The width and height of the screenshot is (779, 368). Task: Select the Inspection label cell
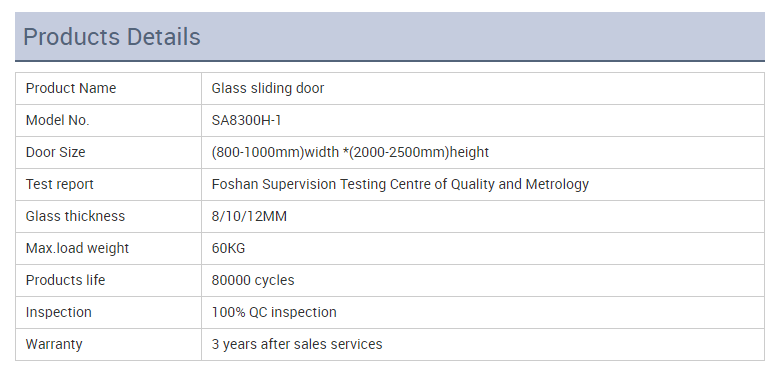click(x=108, y=312)
